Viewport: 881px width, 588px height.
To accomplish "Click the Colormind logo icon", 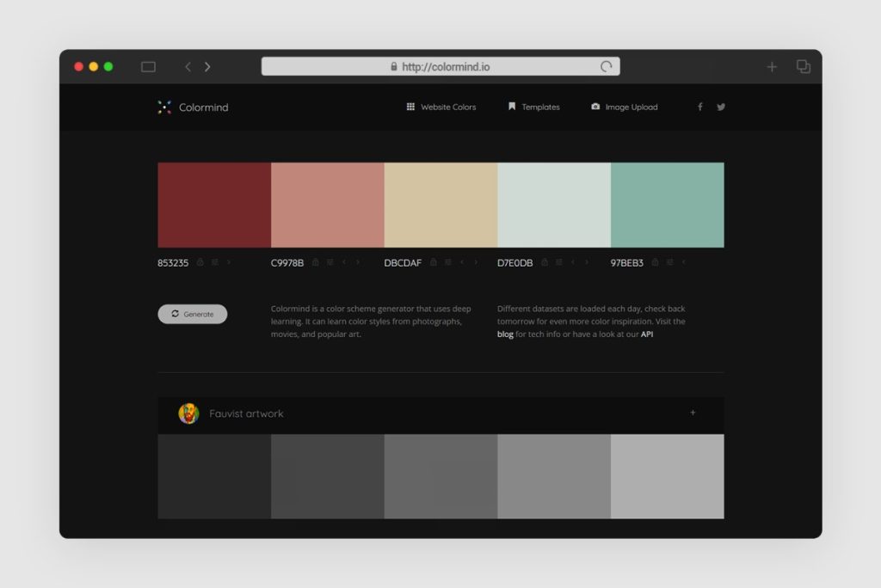I will (164, 107).
